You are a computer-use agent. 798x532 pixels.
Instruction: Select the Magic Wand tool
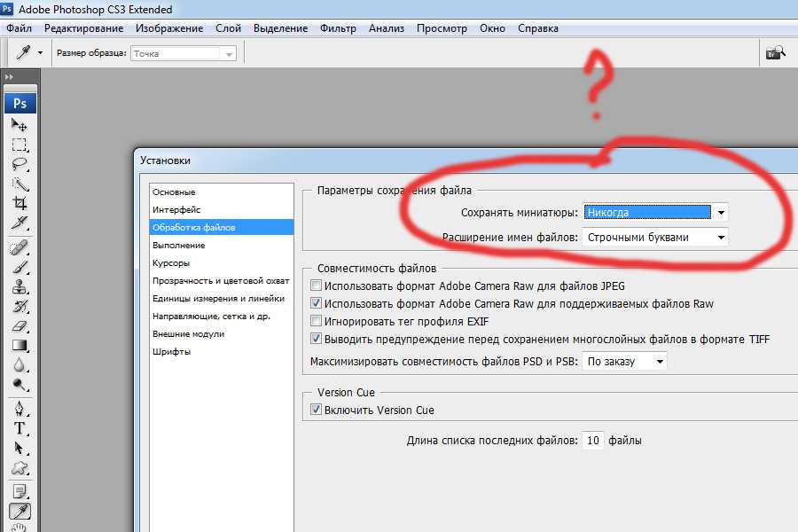(20, 184)
